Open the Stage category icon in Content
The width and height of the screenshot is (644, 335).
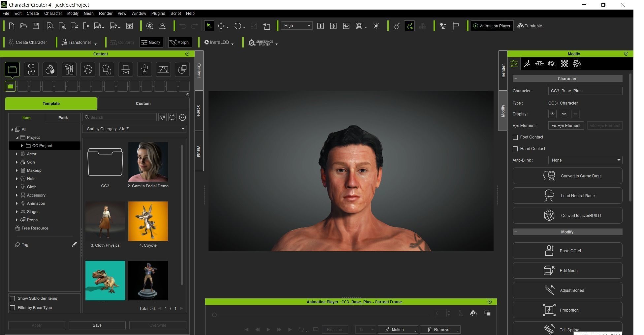click(x=163, y=70)
